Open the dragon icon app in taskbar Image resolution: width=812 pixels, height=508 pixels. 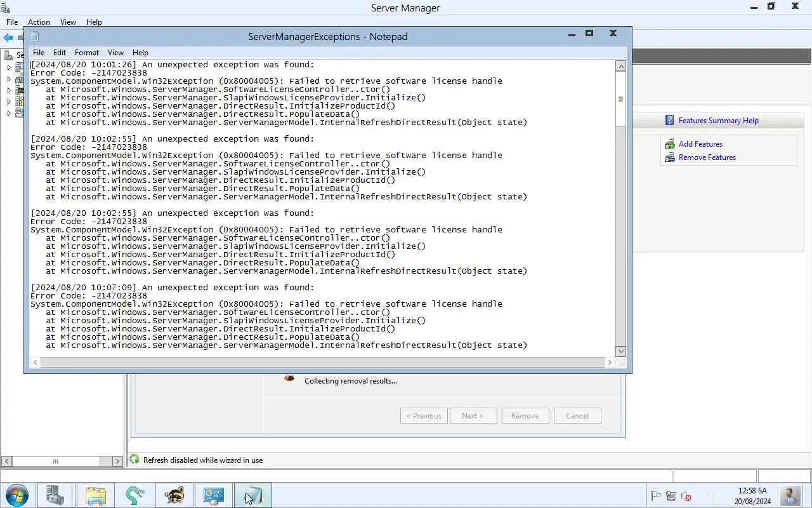click(x=134, y=495)
